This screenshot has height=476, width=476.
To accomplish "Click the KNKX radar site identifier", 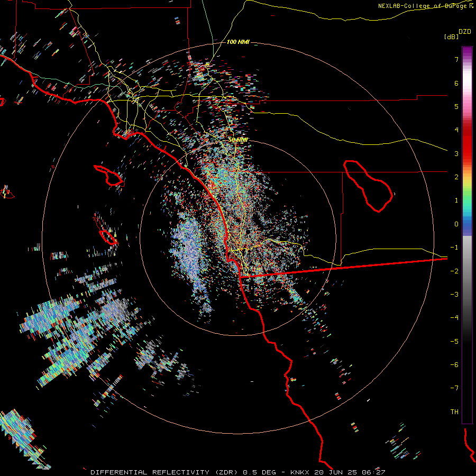I will click(x=300, y=472).
